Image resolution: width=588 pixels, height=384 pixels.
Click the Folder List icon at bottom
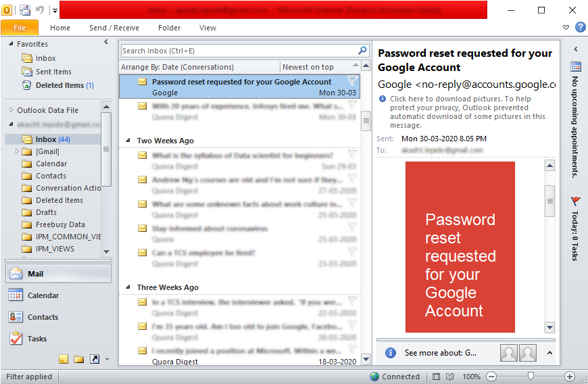(79, 359)
